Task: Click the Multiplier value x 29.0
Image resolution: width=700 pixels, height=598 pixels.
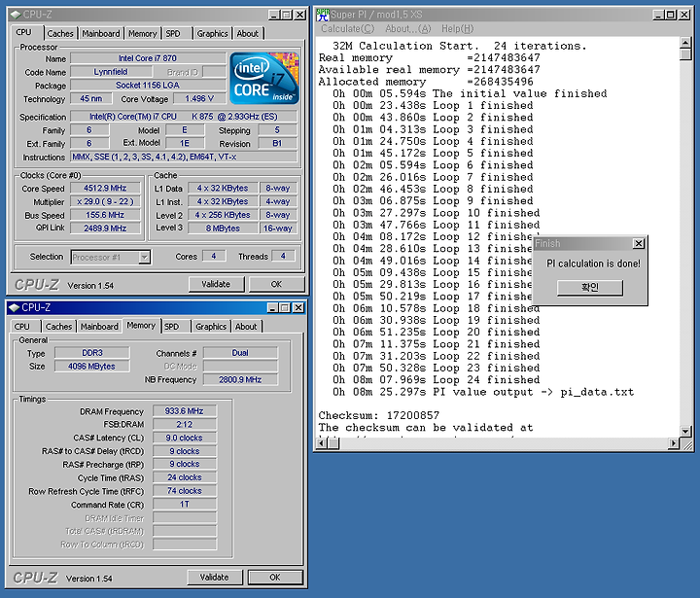Action: (105, 201)
